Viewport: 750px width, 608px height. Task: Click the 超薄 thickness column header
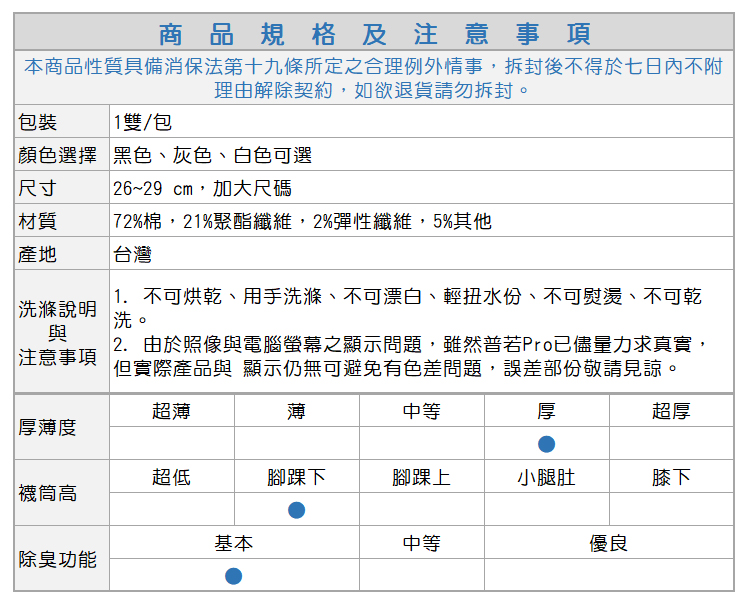171,411
